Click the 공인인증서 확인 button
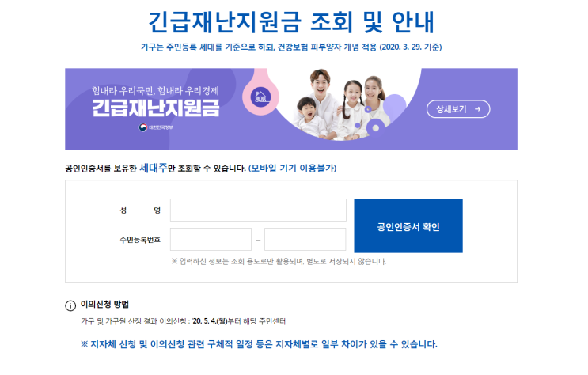The image size is (588, 375). [x=408, y=225]
